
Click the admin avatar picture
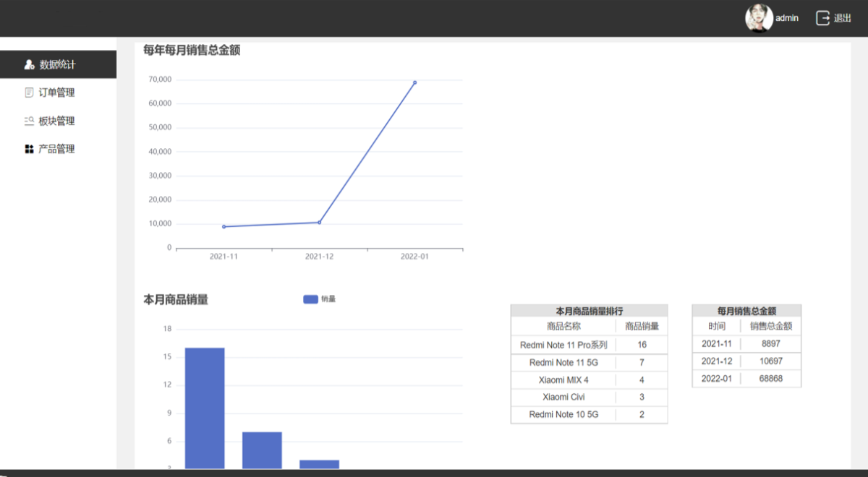[x=759, y=18]
